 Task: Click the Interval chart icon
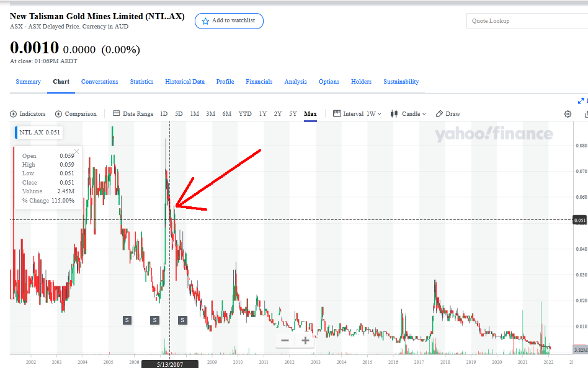[x=337, y=113]
